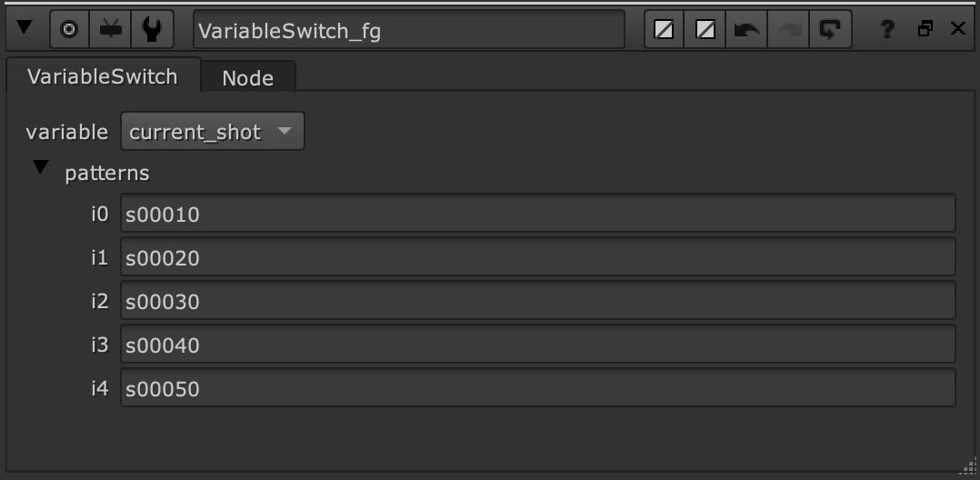Screen dimensions: 980x480
Task: Click the second tile color swatch button
Action: click(x=705, y=30)
